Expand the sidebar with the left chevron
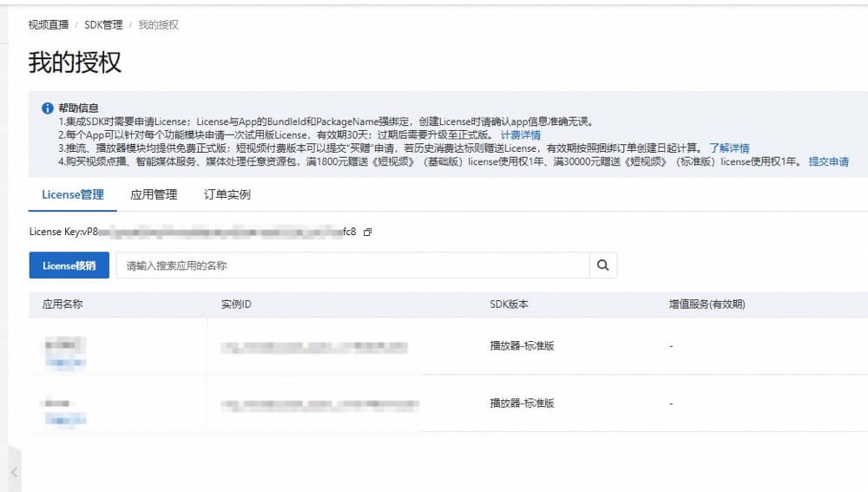 15,473
